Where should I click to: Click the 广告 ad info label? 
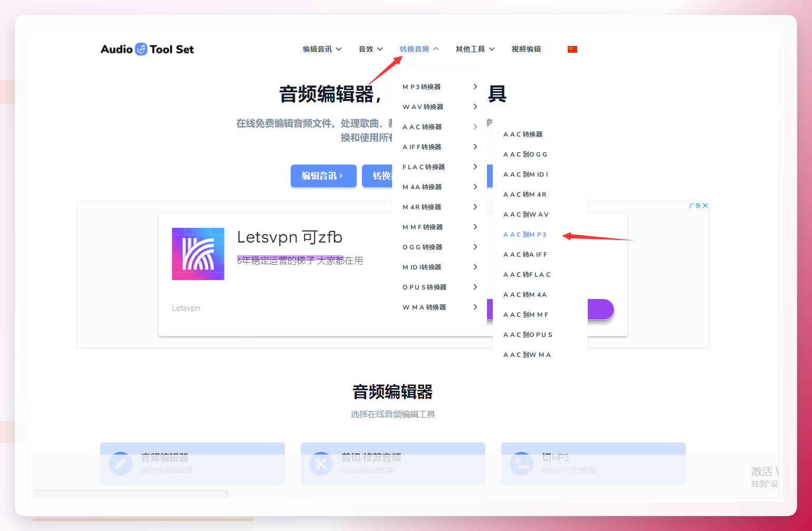pyautogui.click(x=695, y=205)
